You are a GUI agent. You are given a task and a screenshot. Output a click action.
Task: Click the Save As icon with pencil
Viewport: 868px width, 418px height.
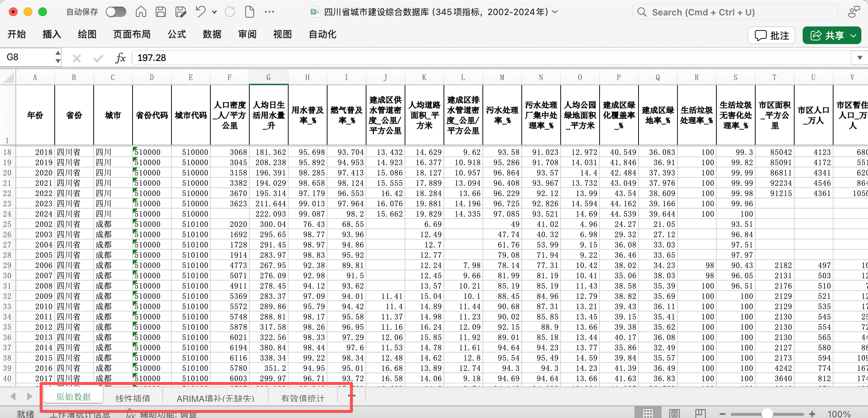[x=181, y=12]
